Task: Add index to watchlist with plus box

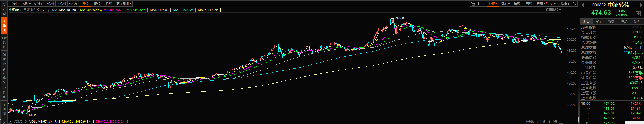Action: (x=638, y=14)
